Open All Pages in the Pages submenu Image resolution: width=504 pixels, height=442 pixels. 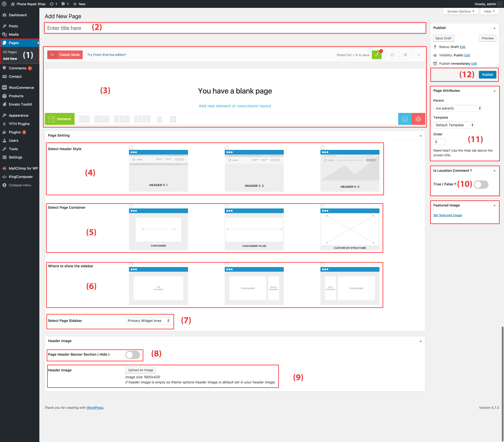[x=10, y=52]
